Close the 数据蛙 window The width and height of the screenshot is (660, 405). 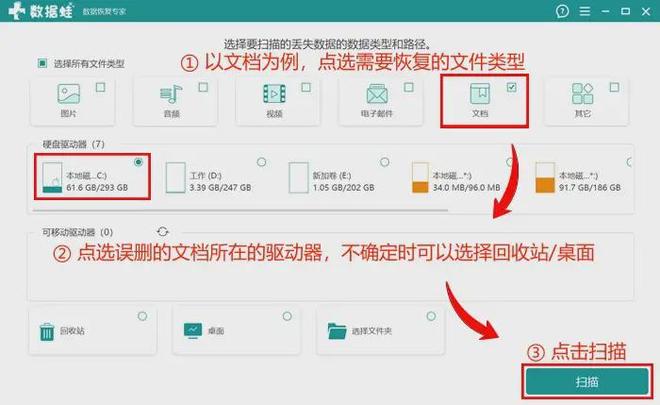click(646, 11)
